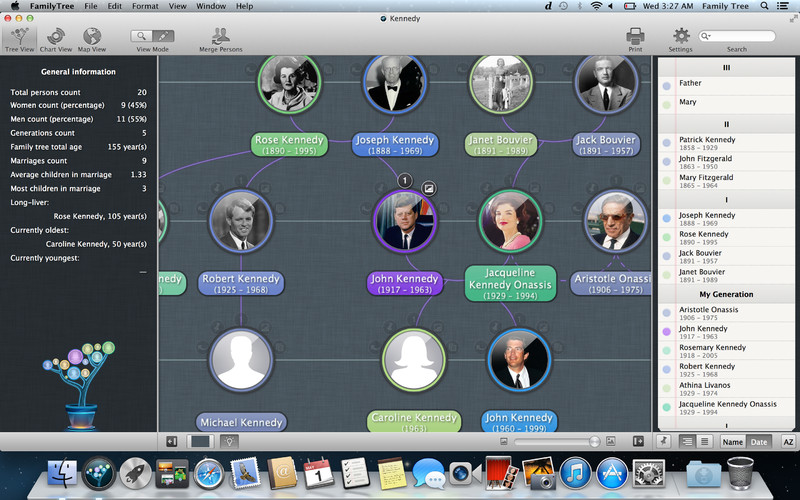Open Trash in the Dock
This screenshot has width=800, height=500.
click(740, 473)
